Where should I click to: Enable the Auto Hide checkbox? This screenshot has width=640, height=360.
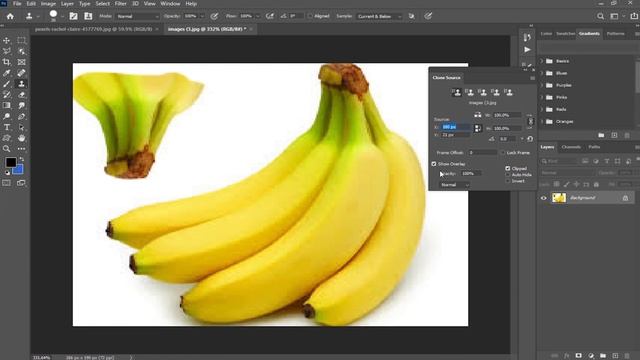[x=508, y=175]
